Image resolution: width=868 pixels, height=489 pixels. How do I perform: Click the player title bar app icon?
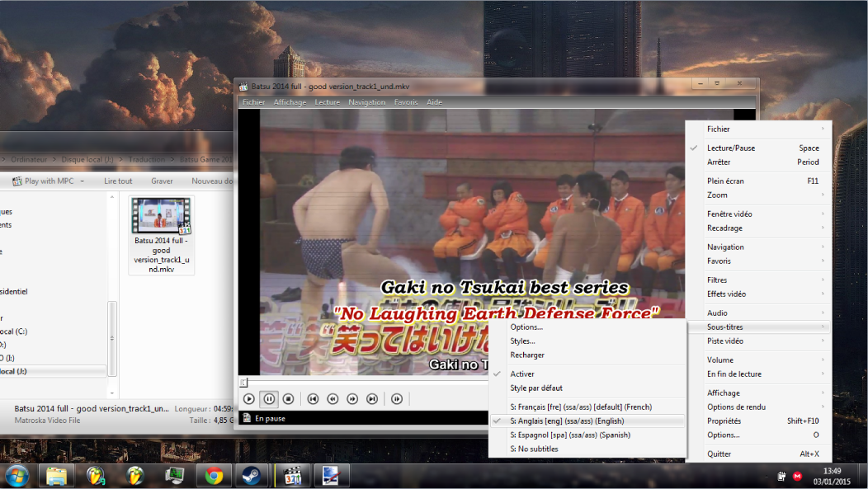pyautogui.click(x=243, y=87)
